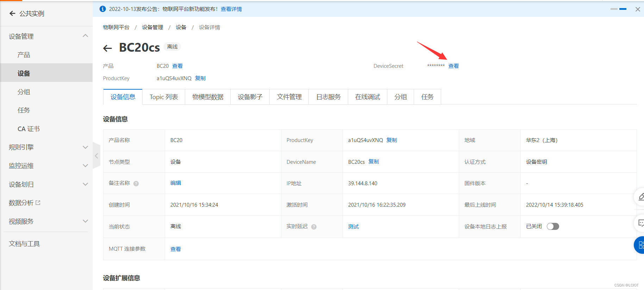Go to 物联网平台 breadcrumb
The image size is (644, 290).
click(116, 27)
